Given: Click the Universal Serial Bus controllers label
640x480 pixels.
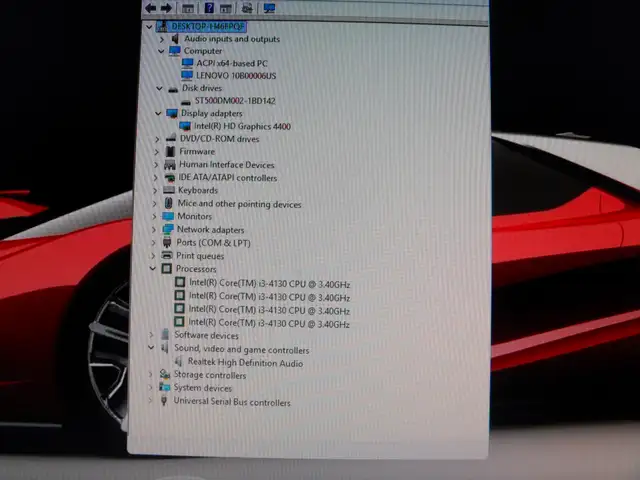Looking at the screenshot, I should tap(232, 402).
